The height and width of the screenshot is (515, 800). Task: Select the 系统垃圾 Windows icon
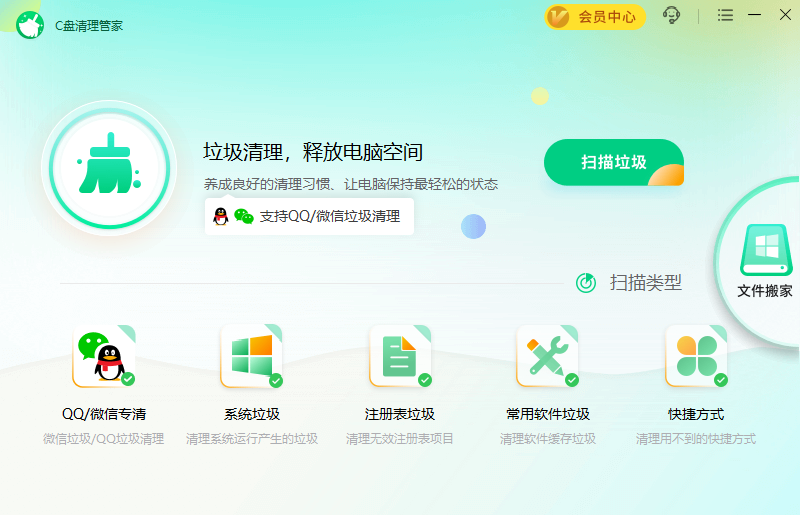click(x=251, y=356)
